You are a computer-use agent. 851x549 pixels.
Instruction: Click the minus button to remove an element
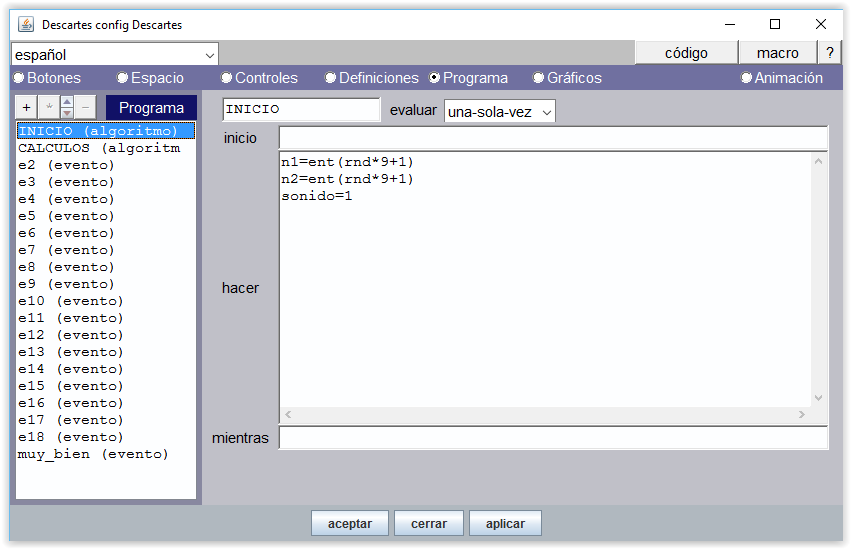coord(86,108)
